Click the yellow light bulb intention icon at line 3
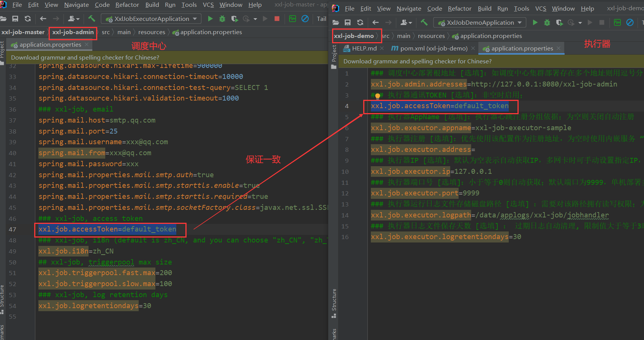Screen dimensions: 644x340 tap(377, 96)
